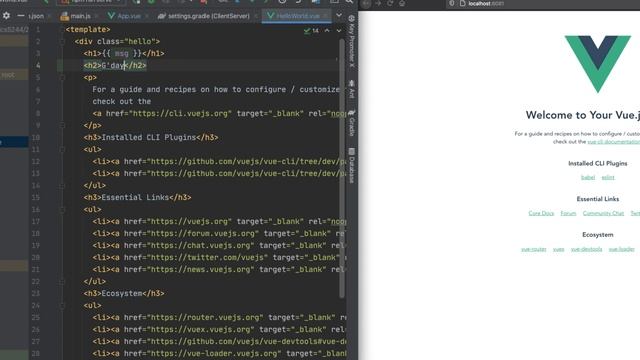The height and width of the screenshot is (360, 640).
Task: Click the Installed CLI Plugins h3 code line
Action: pyautogui.click(x=151, y=138)
